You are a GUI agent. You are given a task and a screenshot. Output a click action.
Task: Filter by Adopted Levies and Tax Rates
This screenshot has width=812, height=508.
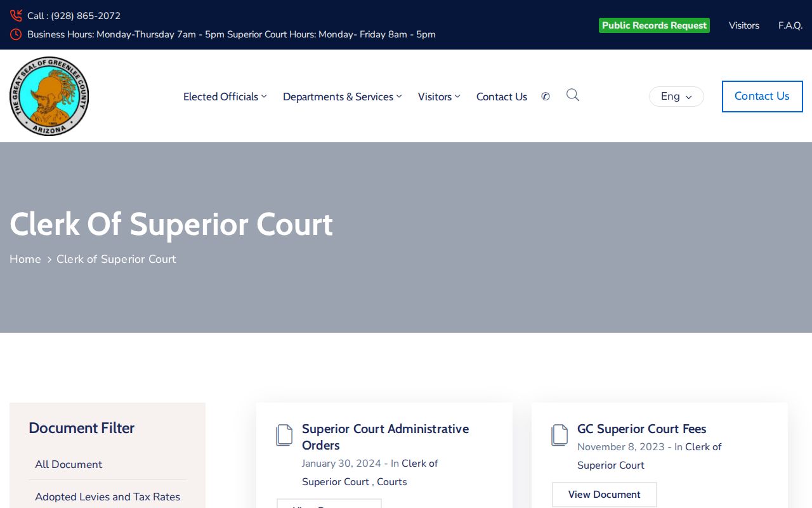click(108, 497)
